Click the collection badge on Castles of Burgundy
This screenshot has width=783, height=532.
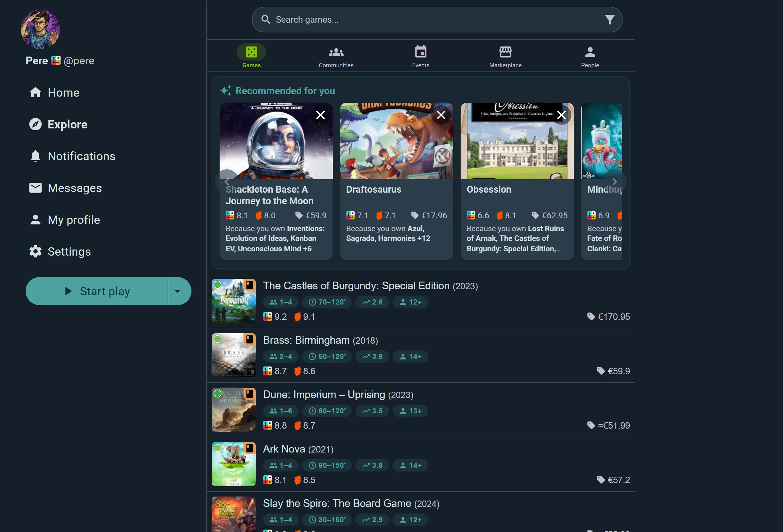point(249,285)
